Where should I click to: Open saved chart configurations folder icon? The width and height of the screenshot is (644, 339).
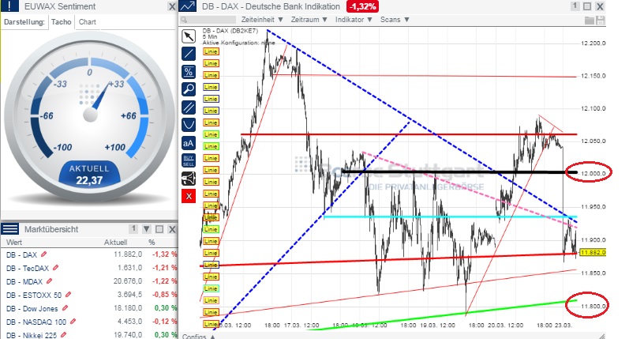pyautogui.click(x=590, y=20)
